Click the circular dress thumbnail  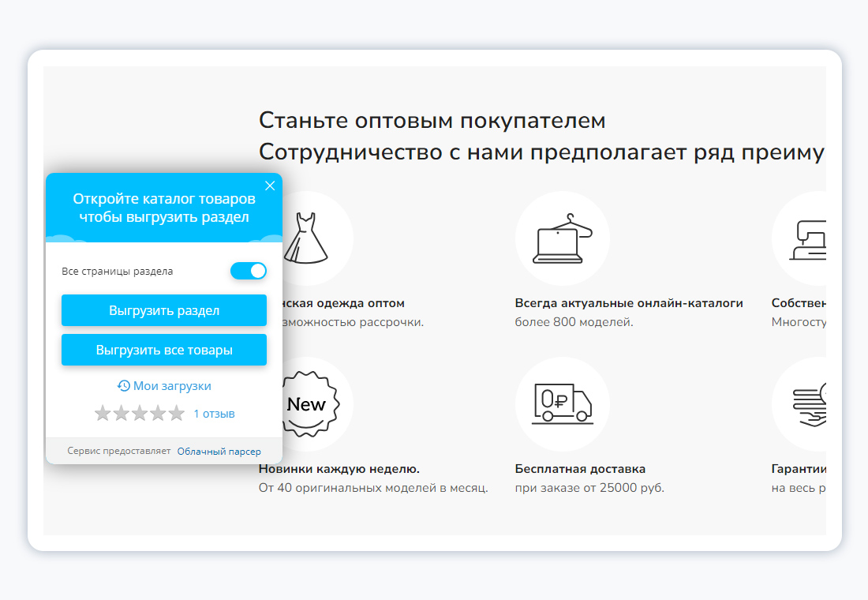click(x=308, y=237)
